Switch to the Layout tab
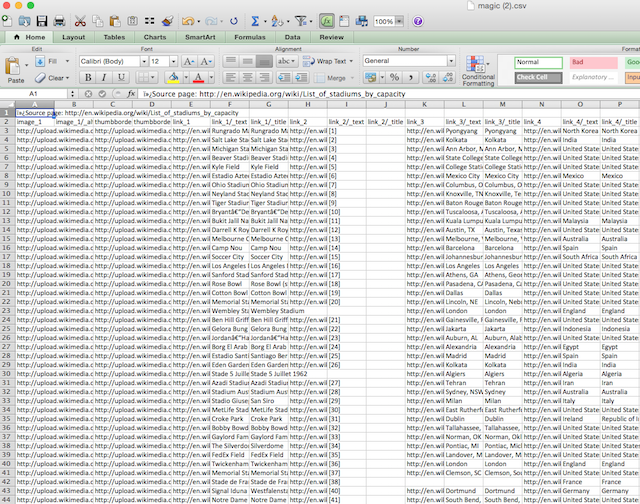 click(x=73, y=37)
